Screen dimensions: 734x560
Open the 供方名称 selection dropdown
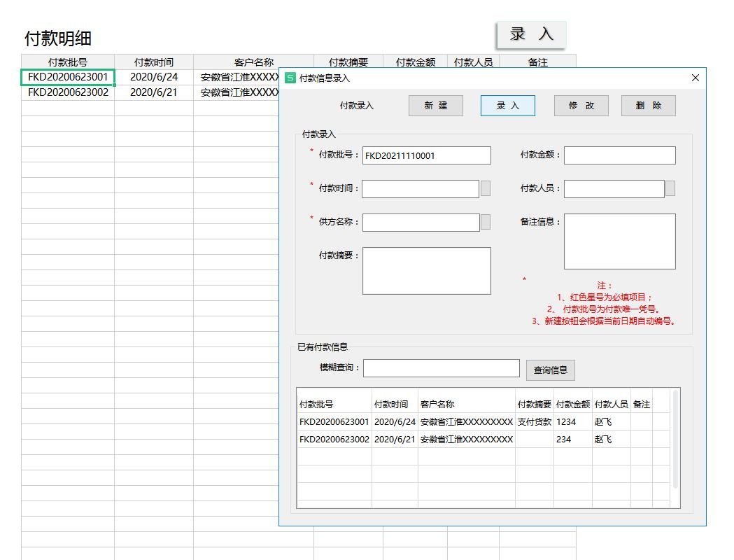tap(486, 222)
